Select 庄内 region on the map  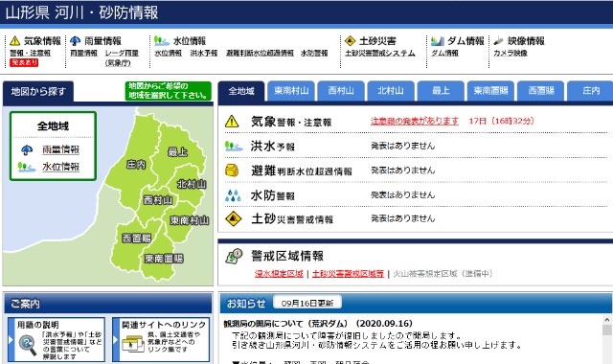(136, 165)
